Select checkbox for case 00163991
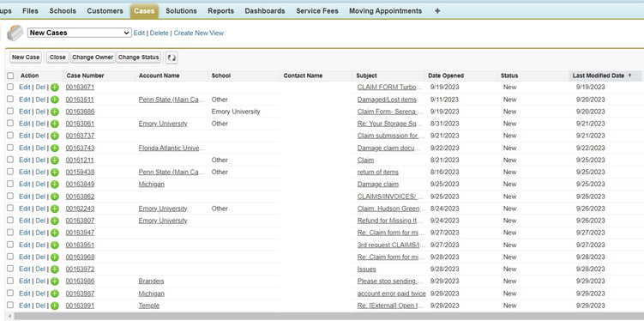 pyautogui.click(x=10, y=305)
